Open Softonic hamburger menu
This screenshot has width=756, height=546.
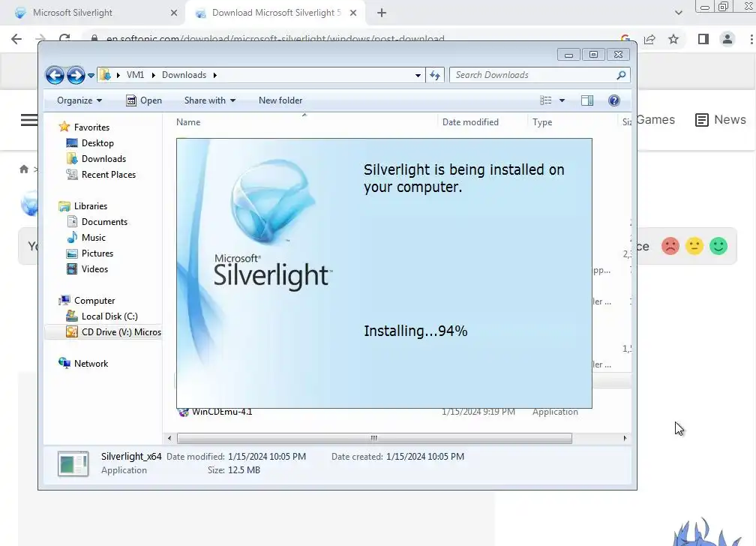point(29,119)
